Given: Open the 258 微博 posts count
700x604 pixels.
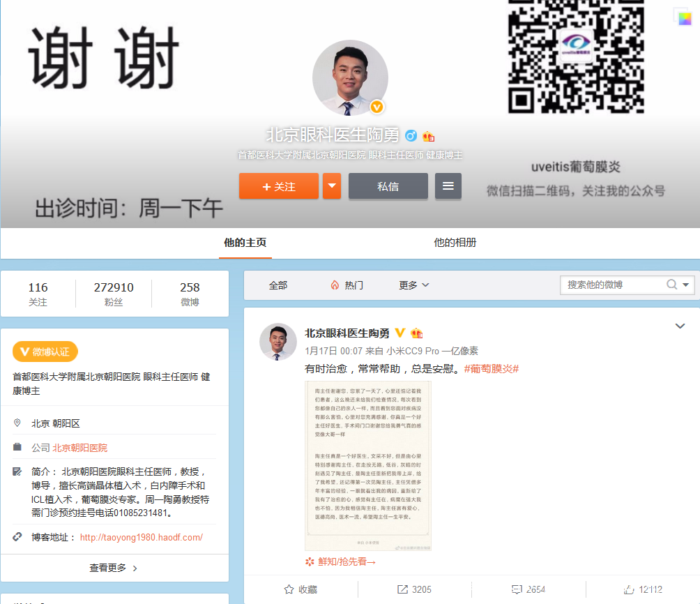Looking at the screenshot, I should click(x=190, y=294).
